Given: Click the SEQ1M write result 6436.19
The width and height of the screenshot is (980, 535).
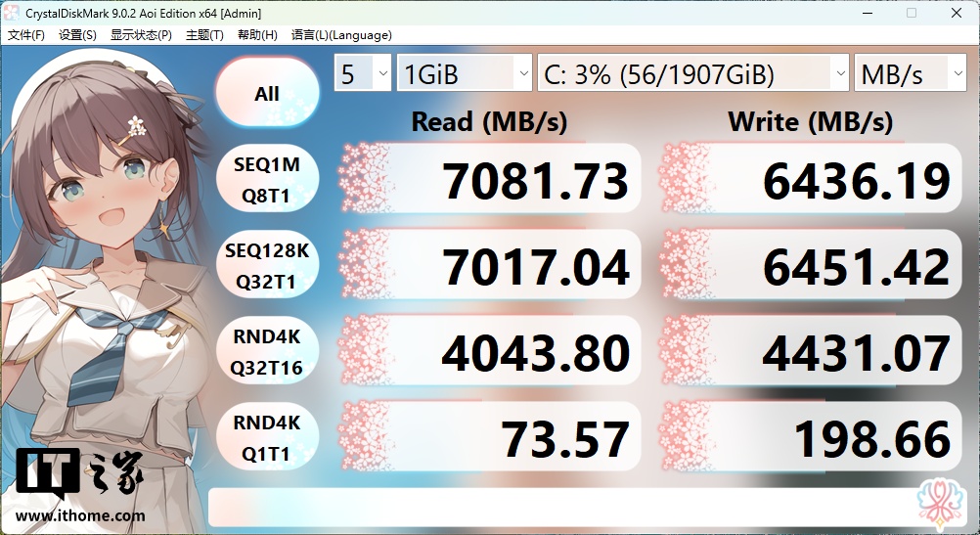Looking at the screenshot, I should (x=811, y=179).
